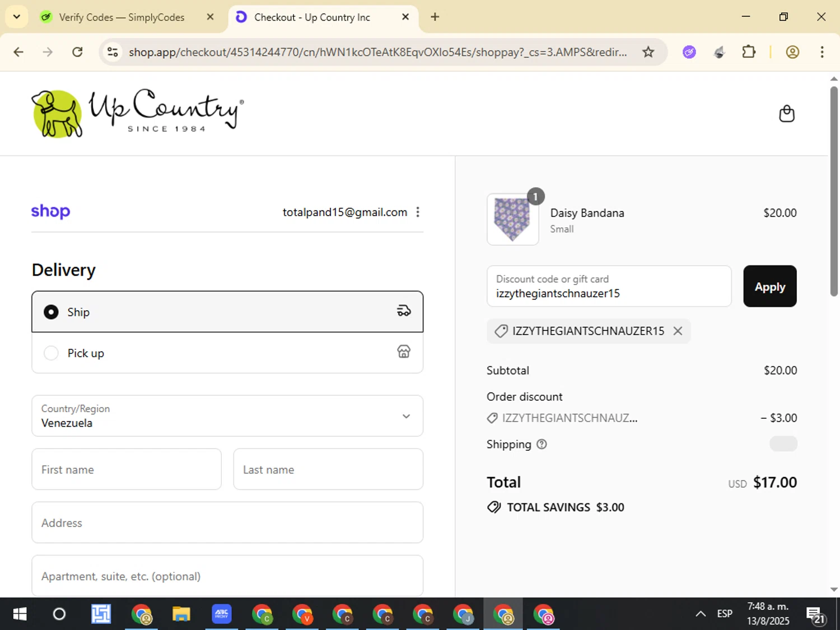
Task: Open File Explorer from the taskbar
Action: (x=181, y=614)
